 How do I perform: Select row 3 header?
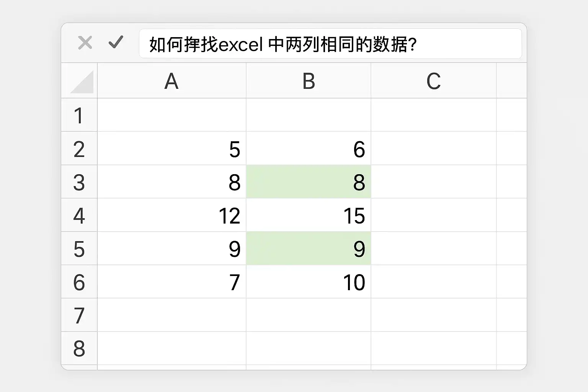click(x=79, y=182)
